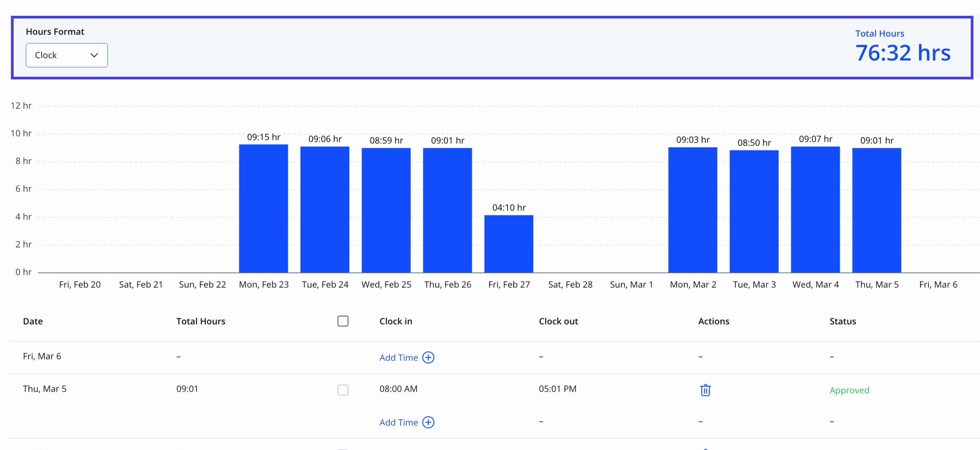Screen dimensions: 980x450
Task: Add time for Fri, Mar 6
Action: [x=407, y=357]
